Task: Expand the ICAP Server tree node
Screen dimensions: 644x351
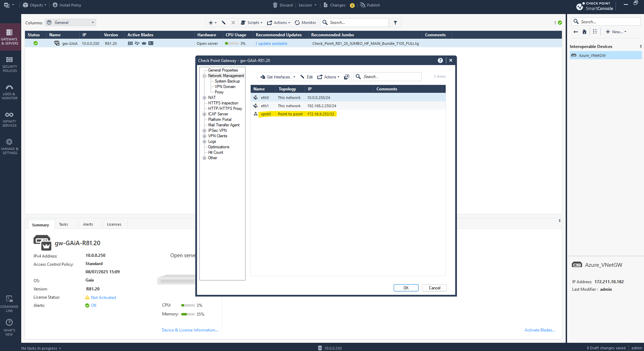Action: (205, 114)
